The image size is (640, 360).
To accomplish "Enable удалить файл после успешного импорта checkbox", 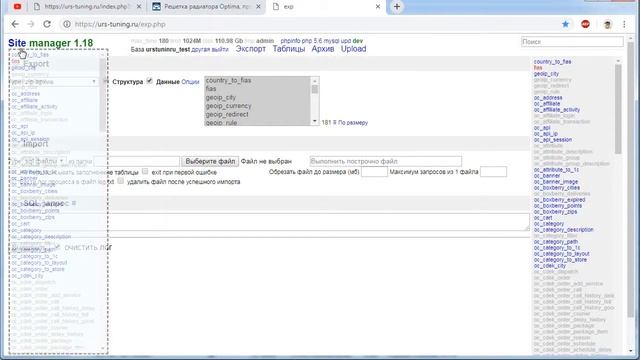I will (120, 181).
